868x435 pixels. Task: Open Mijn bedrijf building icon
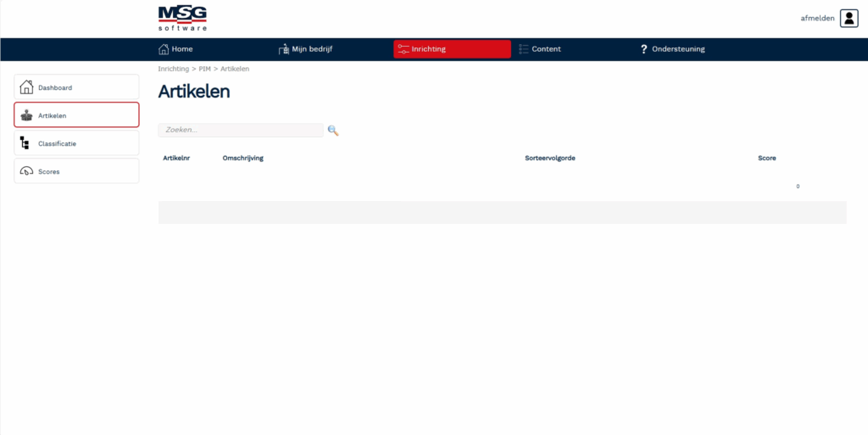click(x=284, y=49)
